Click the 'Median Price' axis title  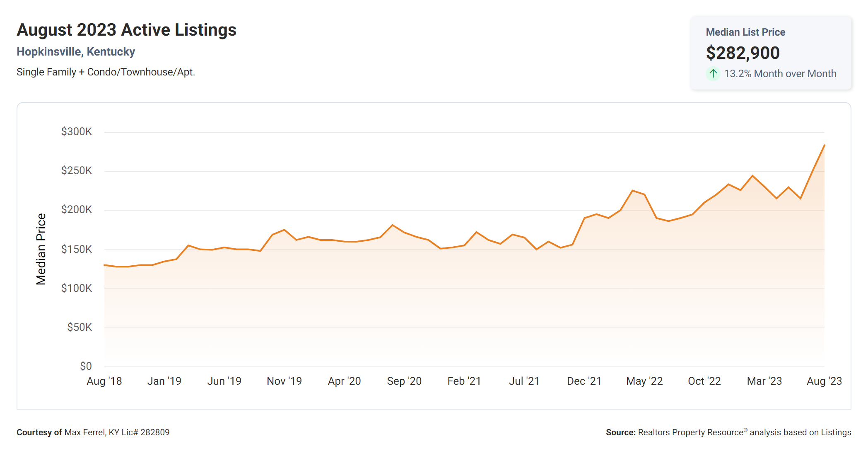[41, 249]
